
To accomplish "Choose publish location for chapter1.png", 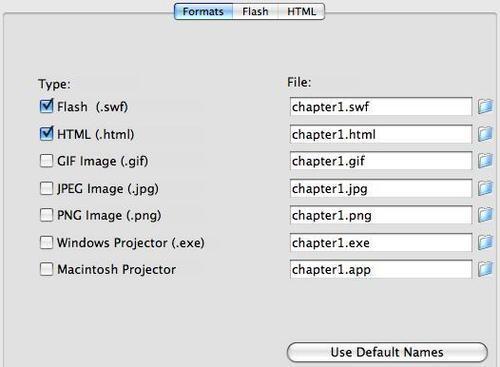I will (485, 215).
